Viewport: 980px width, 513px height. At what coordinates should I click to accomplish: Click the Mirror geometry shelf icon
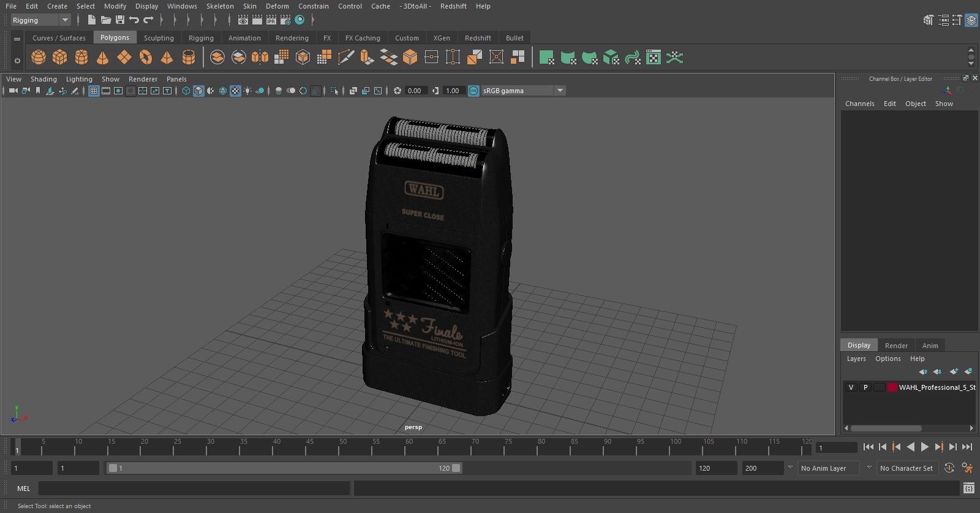pyautogui.click(x=260, y=58)
